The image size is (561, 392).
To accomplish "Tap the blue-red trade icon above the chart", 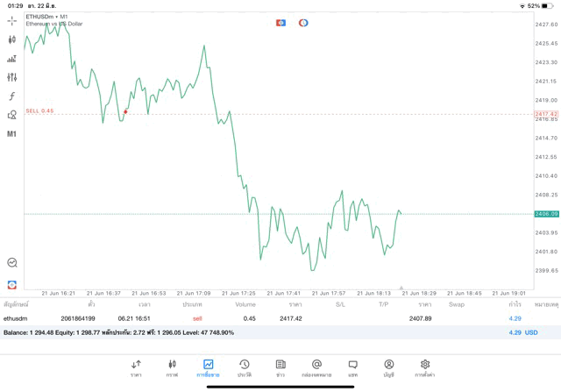I will 280,23.
